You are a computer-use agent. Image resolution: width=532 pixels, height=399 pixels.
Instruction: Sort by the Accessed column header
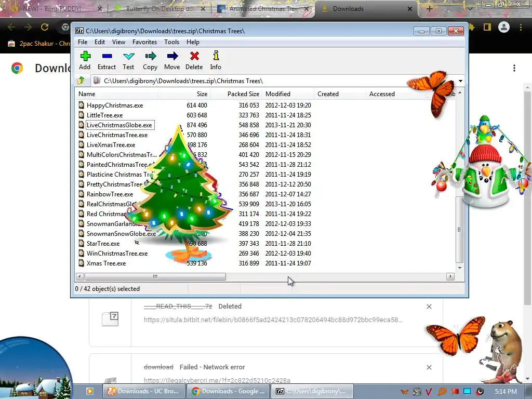point(392,94)
